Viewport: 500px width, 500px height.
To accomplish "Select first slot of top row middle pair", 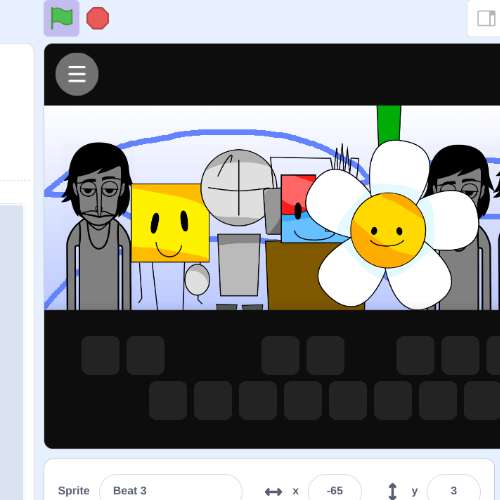I will pyautogui.click(x=280, y=355).
